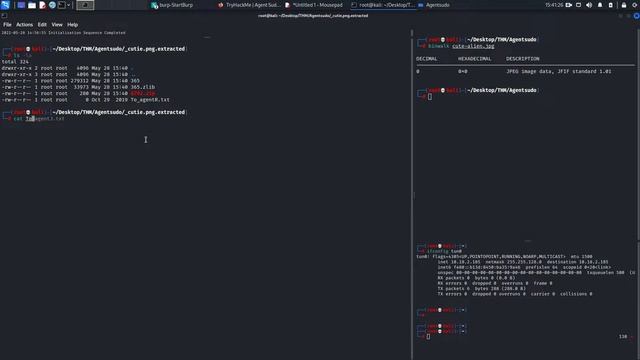The height and width of the screenshot is (360, 640).
Task: Open the volume control icon
Action: 589,5
